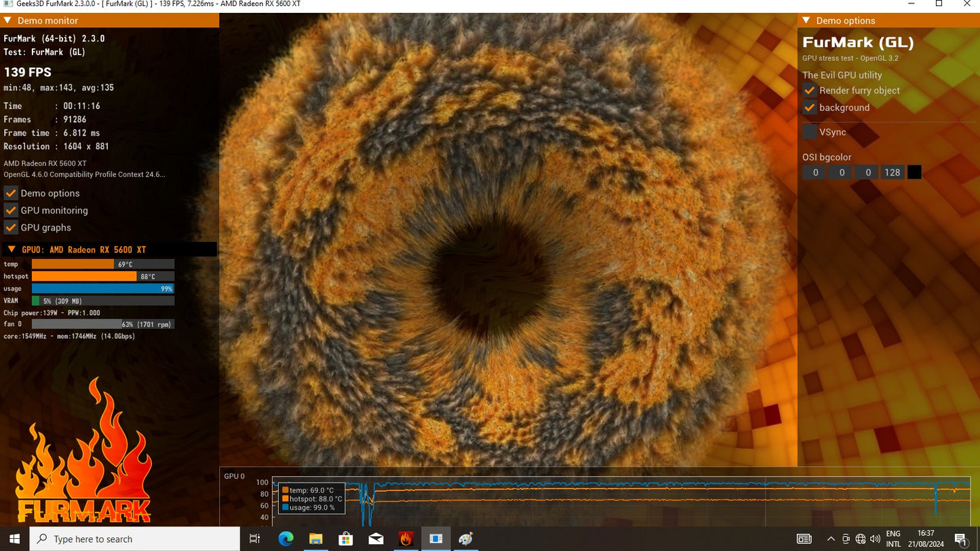This screenshot has width=980, height=551.
Task: Click the OSI bgcolor alpha field showing 128
Action: 892,172
